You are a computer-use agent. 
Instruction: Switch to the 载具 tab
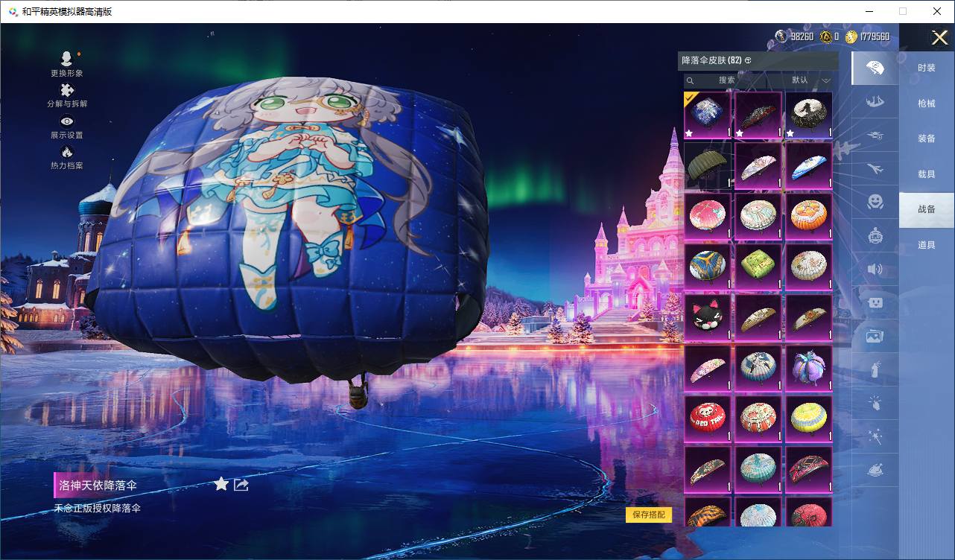coord(927,174)
